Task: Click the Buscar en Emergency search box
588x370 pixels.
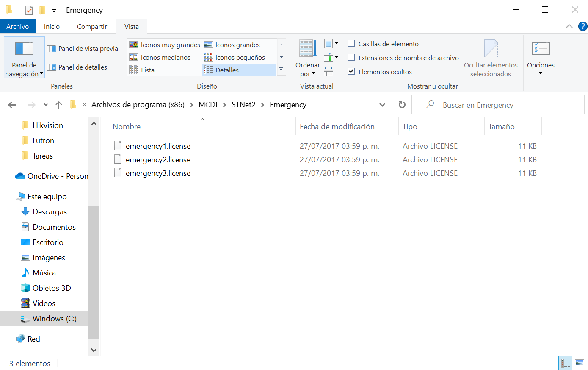Action: (500, 105)
